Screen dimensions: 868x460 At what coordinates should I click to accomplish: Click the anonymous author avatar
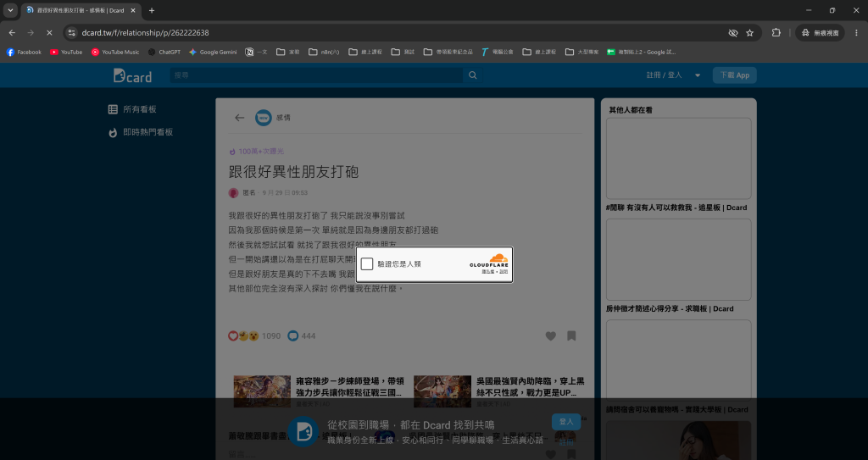(234, 192)
